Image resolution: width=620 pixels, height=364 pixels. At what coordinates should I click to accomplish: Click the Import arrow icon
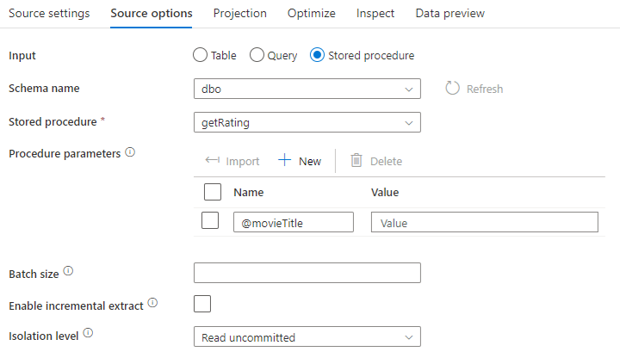[213, 161]
